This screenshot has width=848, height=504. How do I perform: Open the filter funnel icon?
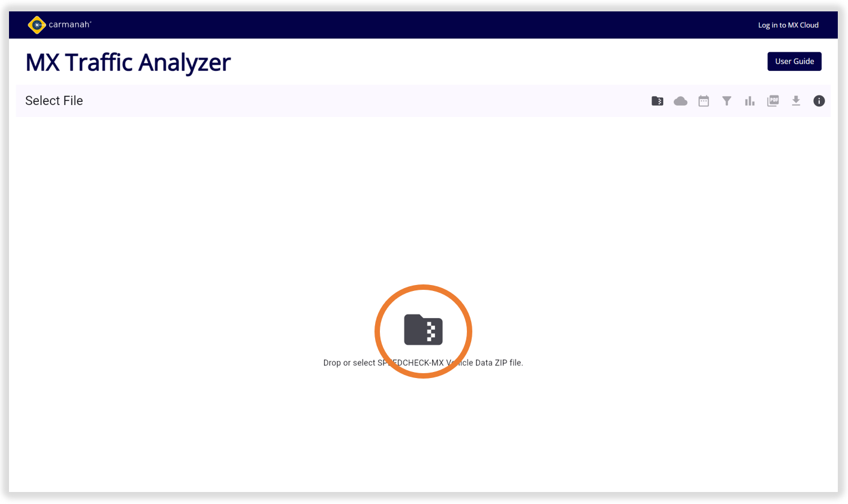point(727,101)
